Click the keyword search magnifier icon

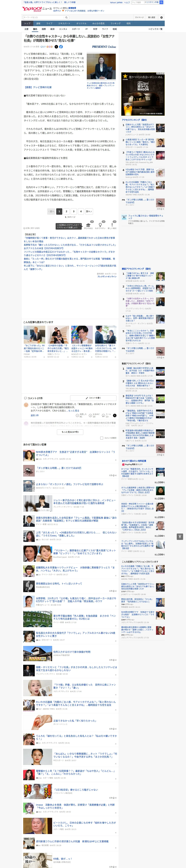(66, 18)
